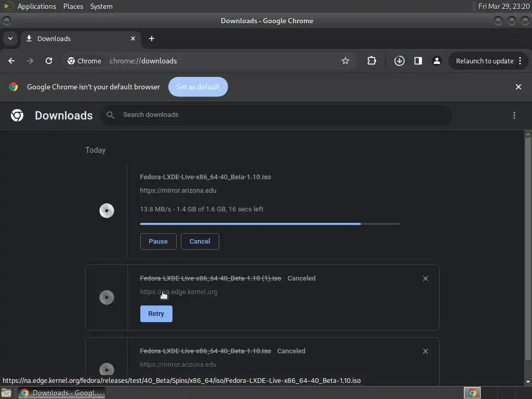This screenshot has height=399, width=532.
Task: Retry the canceled kernel.org download
Action: [x=156, y=314]
